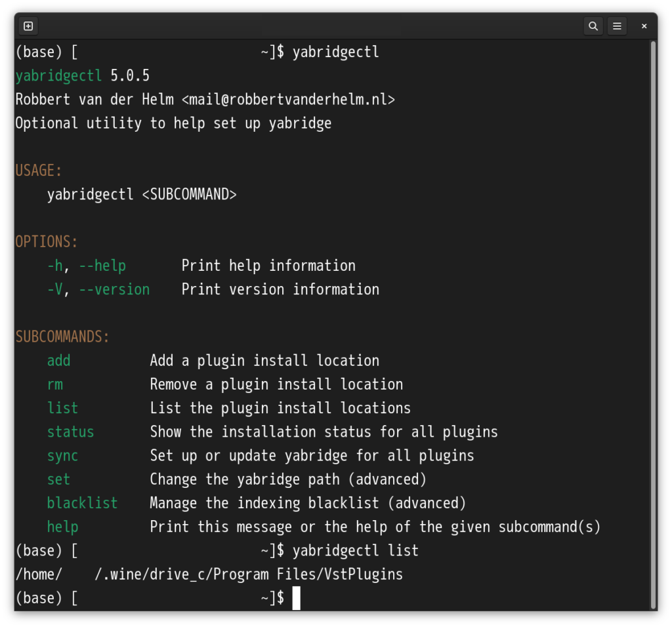Open the hamburger main menu
672x627 pixels.
[617, 26]
